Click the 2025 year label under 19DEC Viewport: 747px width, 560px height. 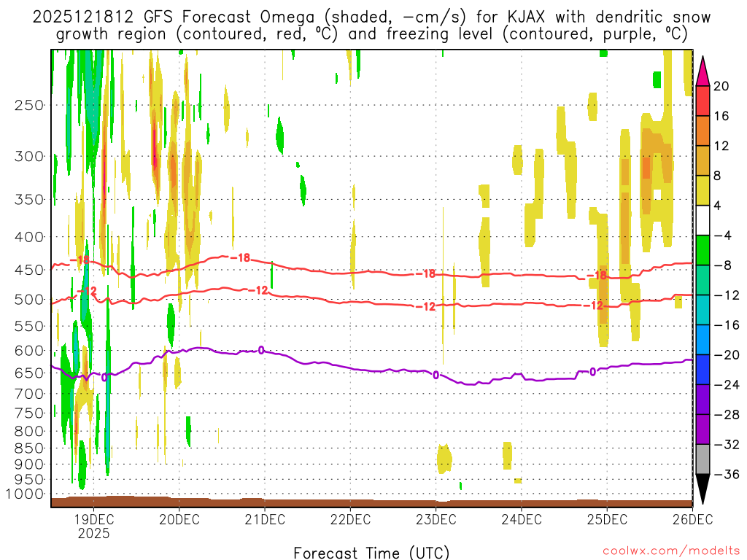click(x=93, y=533)
